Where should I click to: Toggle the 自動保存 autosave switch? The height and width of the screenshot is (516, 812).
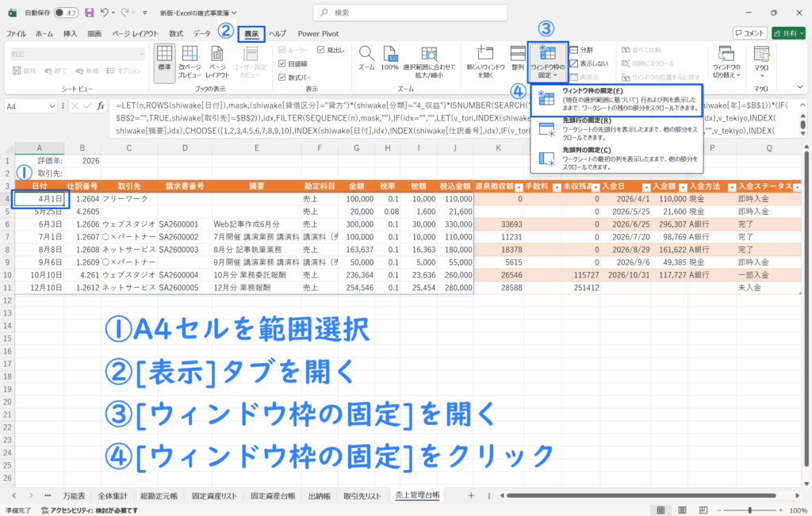click(x=69, y=13)
